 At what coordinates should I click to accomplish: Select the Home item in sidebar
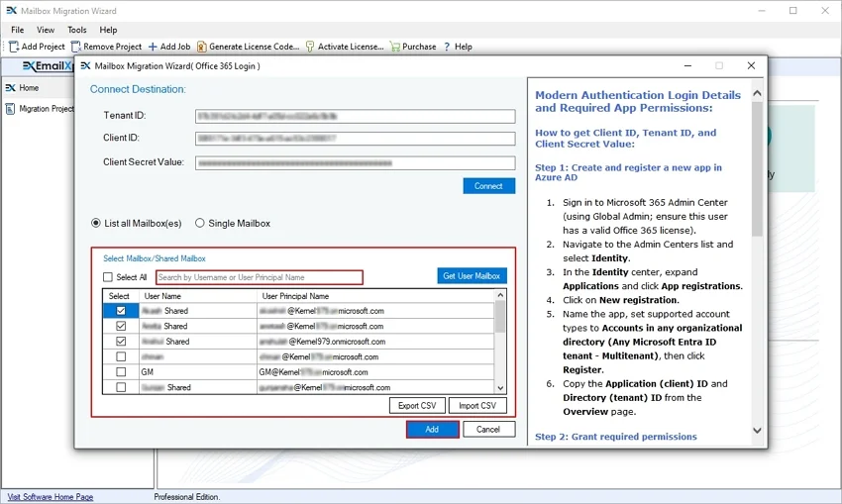pyautogui.click(x=29, y=87)
